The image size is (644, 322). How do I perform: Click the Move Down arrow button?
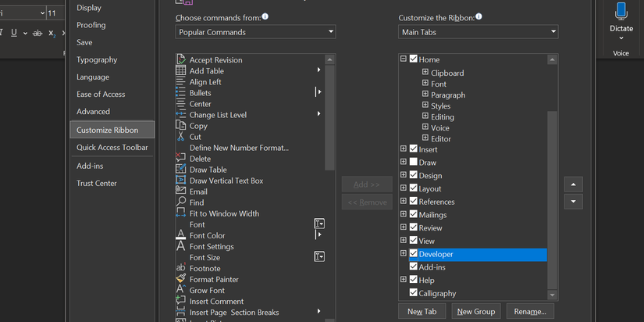click(574, 202)
